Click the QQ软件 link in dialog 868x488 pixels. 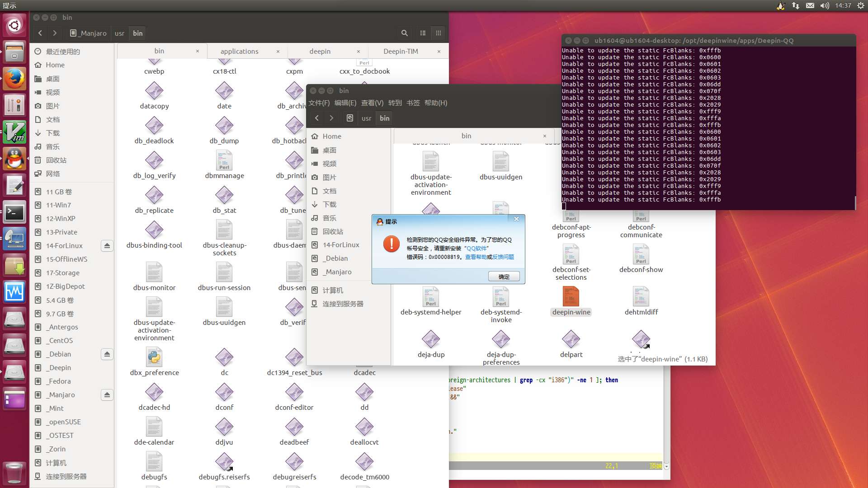point(476,248)
